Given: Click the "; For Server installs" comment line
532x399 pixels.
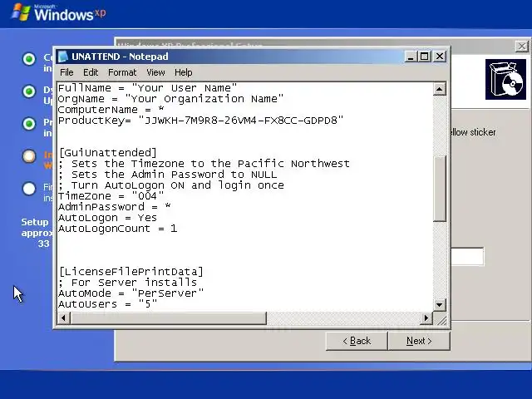Looking at the screenshot, I should 127,283.
